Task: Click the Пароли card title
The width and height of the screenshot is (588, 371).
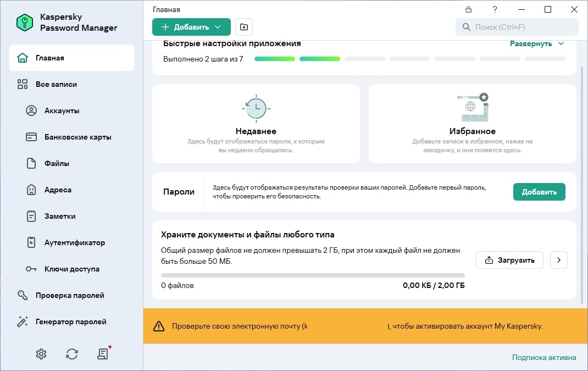Action: [179, 192]
